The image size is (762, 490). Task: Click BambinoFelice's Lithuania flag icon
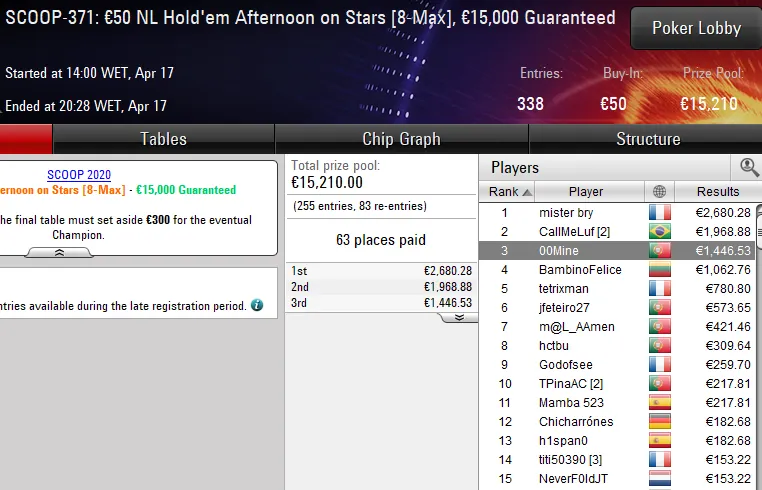point(659,270)
